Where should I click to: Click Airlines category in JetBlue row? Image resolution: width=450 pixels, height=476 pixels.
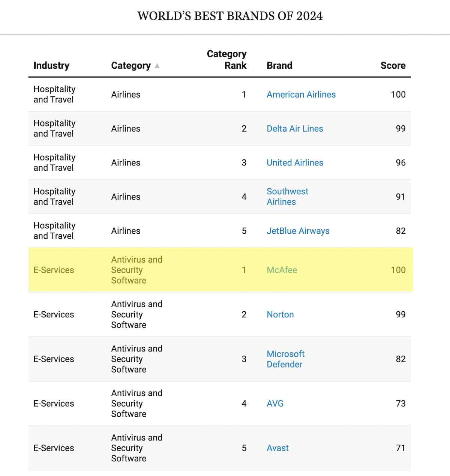pyautogui.click(x=126, y=231)
